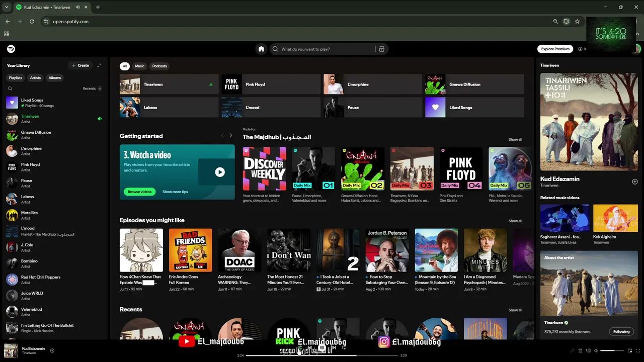Open the browser tab search dropdown
This screenshot has width=644, height=362.
7,7
